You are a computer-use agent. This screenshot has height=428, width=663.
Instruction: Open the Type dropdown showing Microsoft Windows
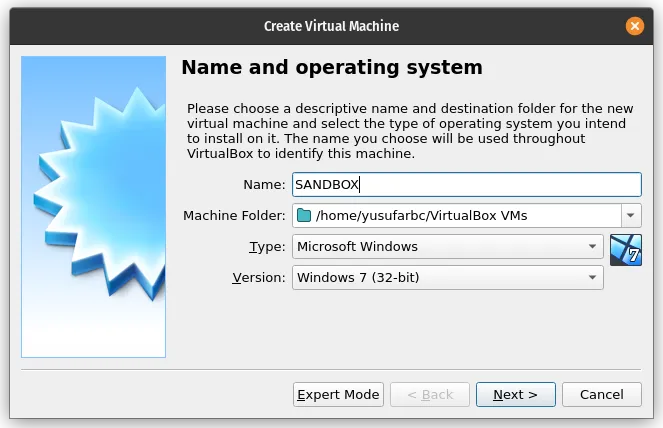(x=447, y=247)
